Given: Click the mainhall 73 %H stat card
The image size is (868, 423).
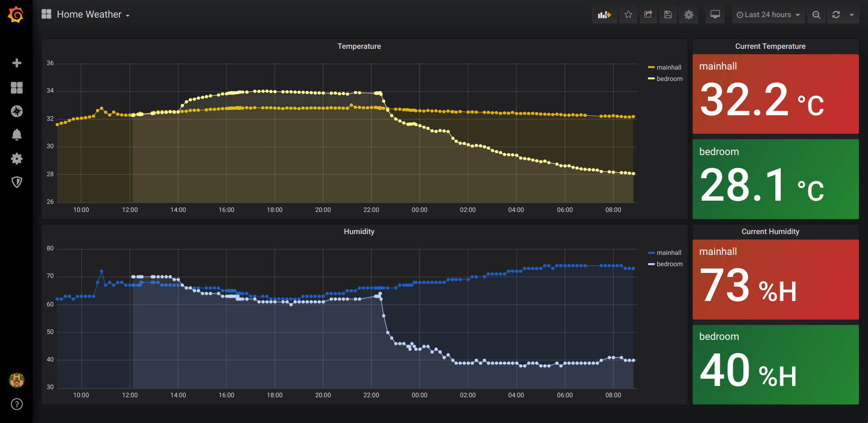Looking at the screenshot, I should 775,279.
